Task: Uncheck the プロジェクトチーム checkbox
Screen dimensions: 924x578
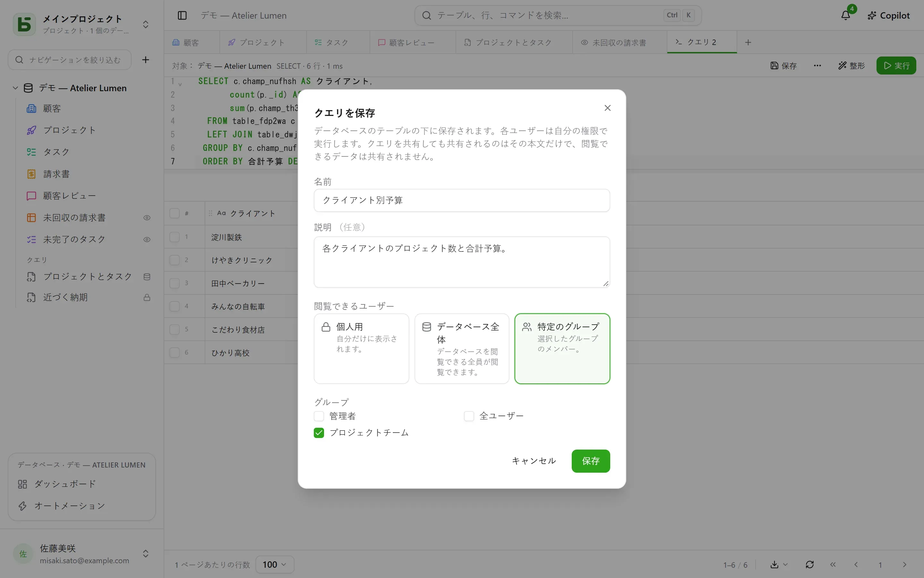Action: tap(319, 433)
